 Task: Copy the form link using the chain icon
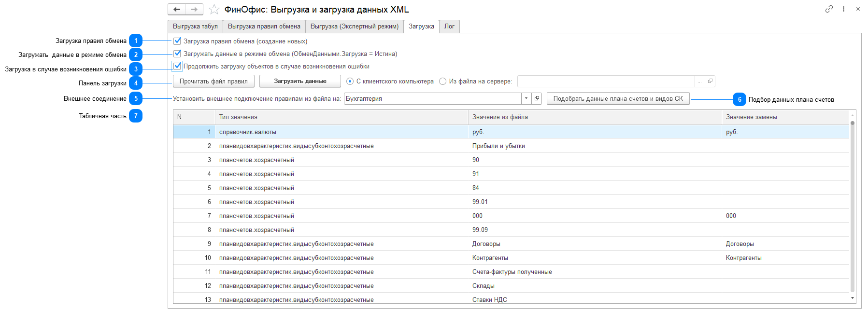[829, 9]
